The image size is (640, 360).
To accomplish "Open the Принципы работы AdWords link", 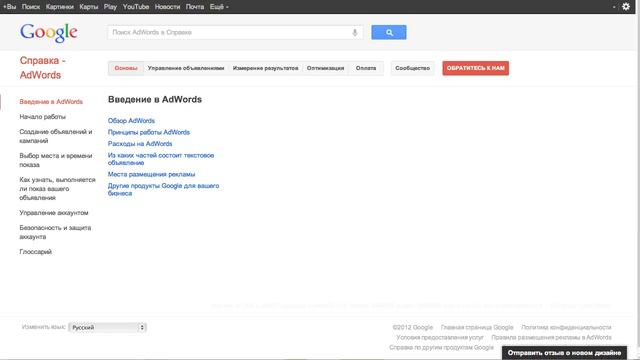I will click(149, 132).
